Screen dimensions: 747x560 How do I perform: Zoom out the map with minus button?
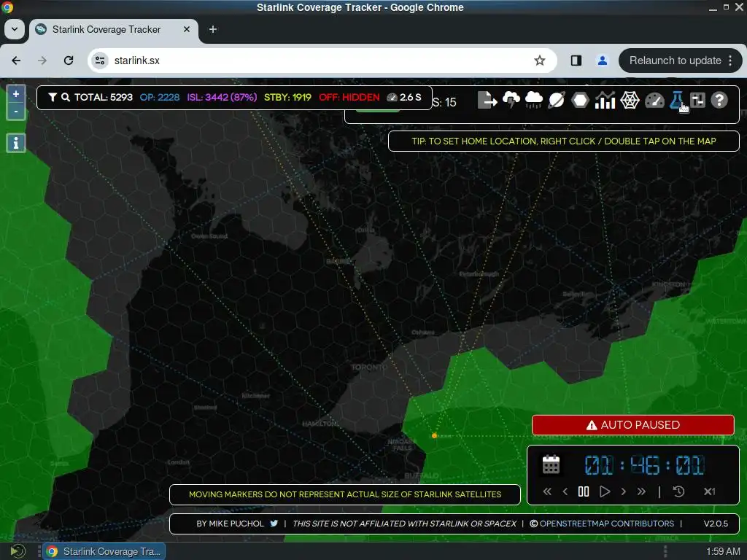tap(16, 112)
